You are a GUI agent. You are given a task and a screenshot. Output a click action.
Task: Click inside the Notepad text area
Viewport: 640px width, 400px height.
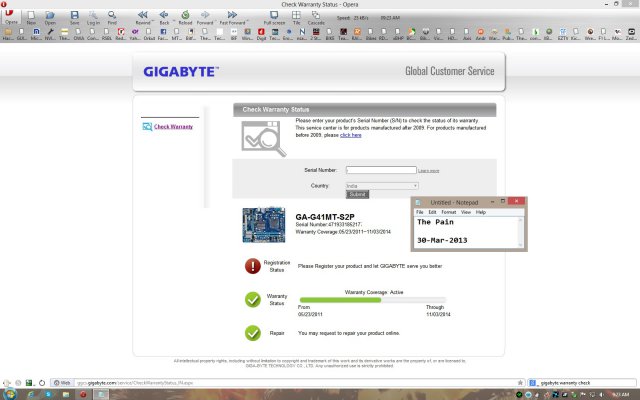(466, 231)
